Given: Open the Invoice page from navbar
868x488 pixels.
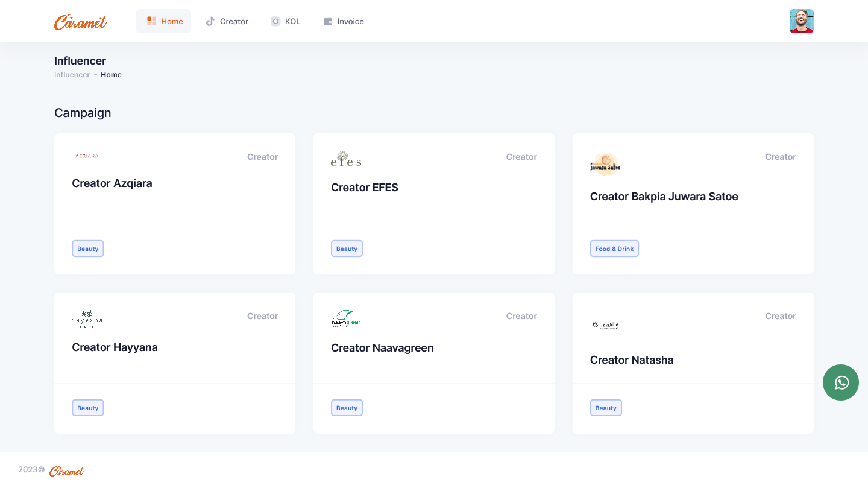Looking at the screenshot, I should click(344, 21).
